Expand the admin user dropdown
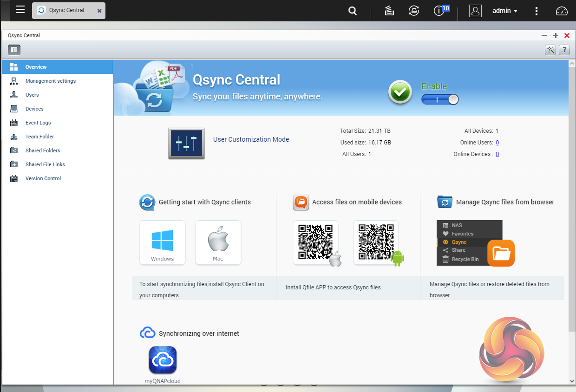 coord(505,11)
